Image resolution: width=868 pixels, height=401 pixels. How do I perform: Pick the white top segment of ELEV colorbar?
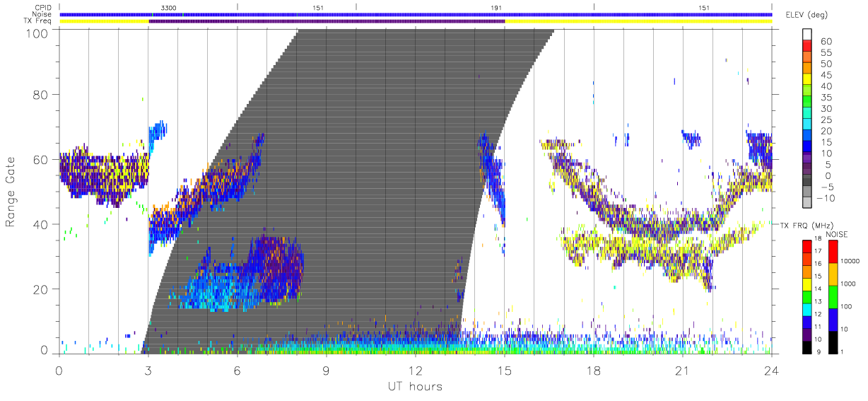[x=808, y=34]
